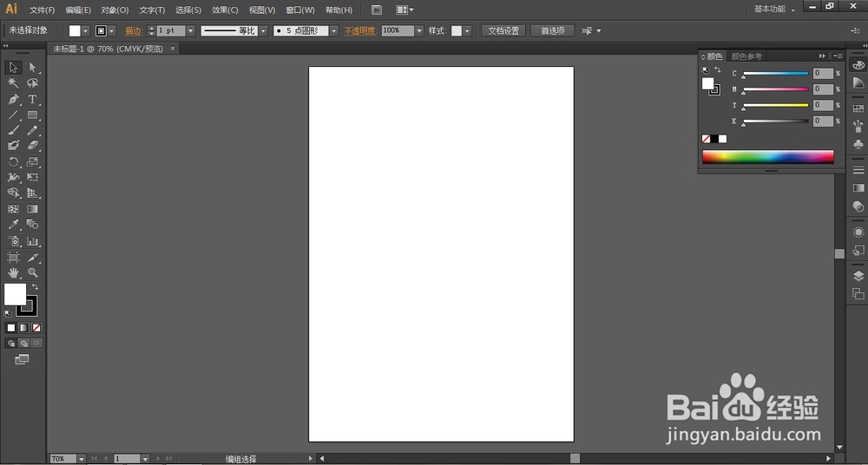
Task: Select the Eyedropper tool
Action: coord(13,224)
